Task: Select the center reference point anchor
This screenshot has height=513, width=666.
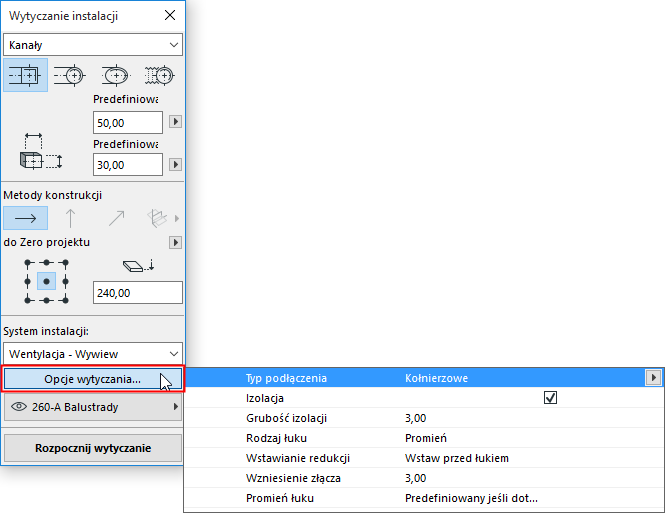Action: click(46, 281)
